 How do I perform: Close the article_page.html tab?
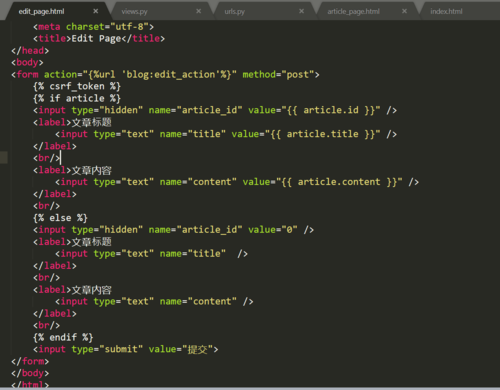pyautogui.click(x=404, y=11)
